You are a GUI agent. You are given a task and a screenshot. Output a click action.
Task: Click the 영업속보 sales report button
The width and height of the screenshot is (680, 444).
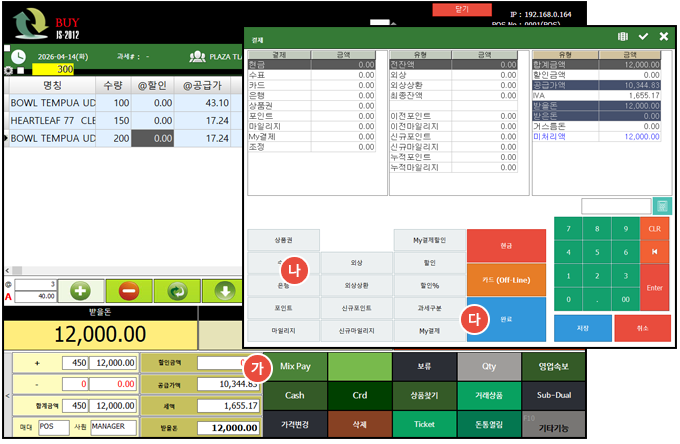(553, 366)
